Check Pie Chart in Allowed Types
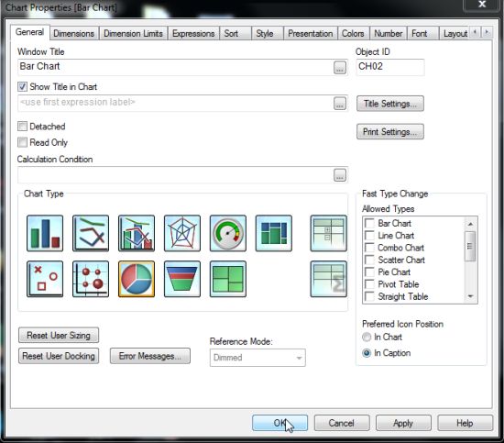504x443 pixels. pyautogui.click(x=369, y=272)
